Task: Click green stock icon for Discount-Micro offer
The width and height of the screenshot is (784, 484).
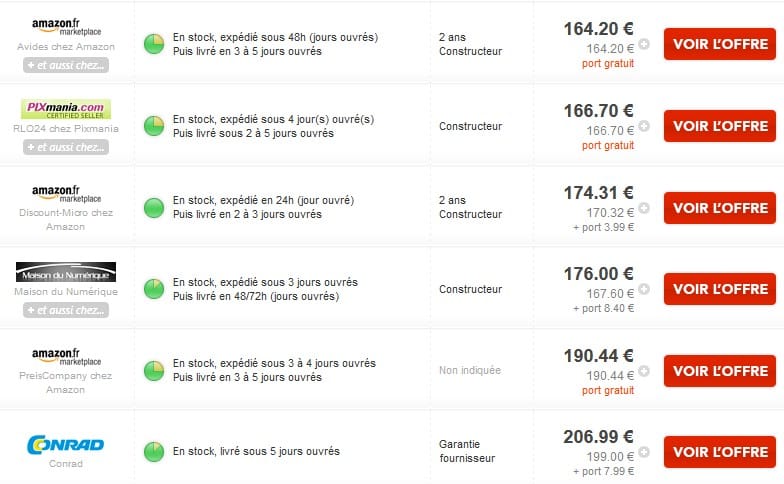Action: pyautogui.click(x=154, y=208)
